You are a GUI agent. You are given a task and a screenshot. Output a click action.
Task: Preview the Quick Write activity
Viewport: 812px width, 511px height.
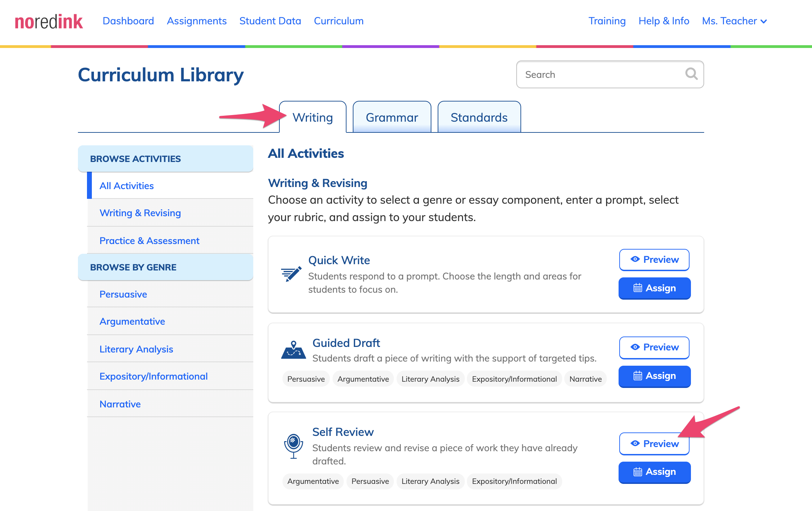654,260
